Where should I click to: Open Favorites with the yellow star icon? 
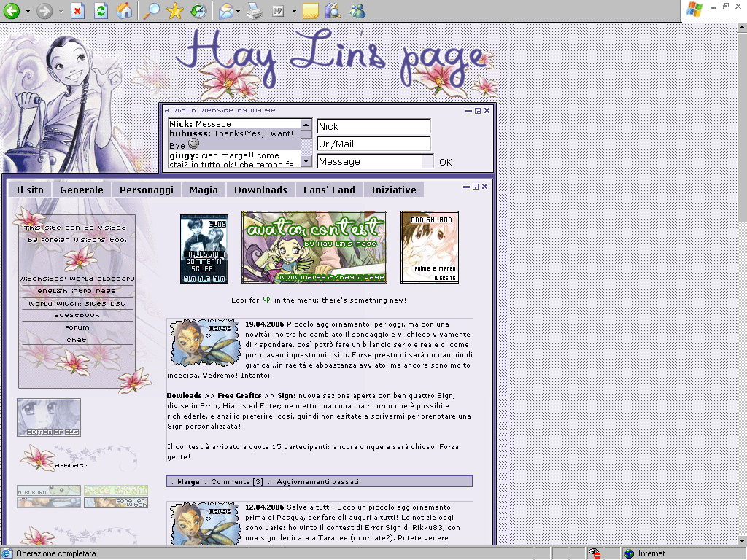[175, 10]
